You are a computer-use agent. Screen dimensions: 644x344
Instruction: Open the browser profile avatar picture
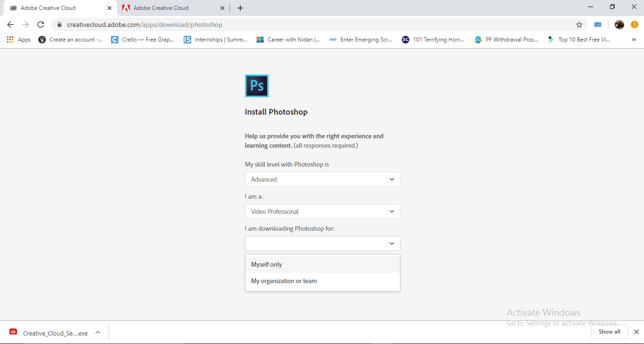[619, 24]
